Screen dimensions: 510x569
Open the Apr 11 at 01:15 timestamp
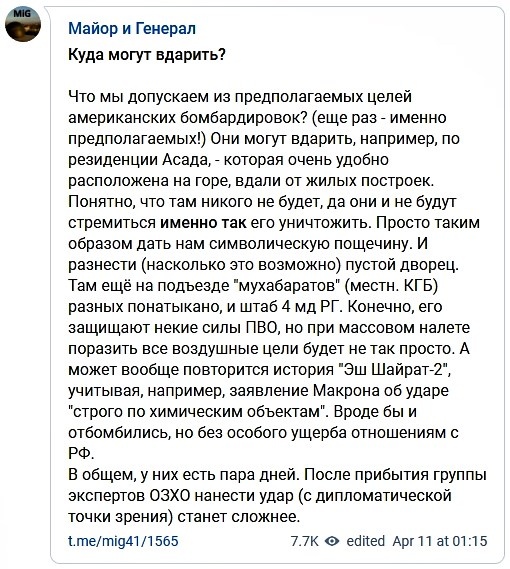pyautogui.click(x=440, y=541)
